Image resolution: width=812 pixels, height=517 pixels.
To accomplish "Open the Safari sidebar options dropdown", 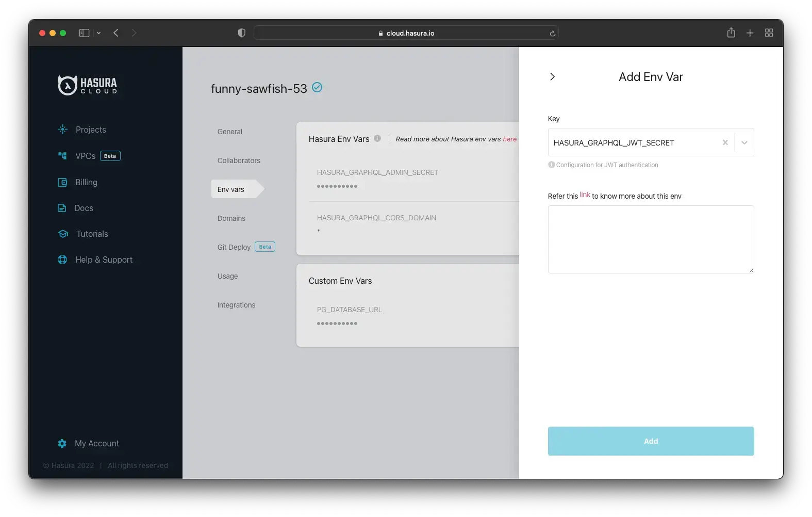I will 98,33.
